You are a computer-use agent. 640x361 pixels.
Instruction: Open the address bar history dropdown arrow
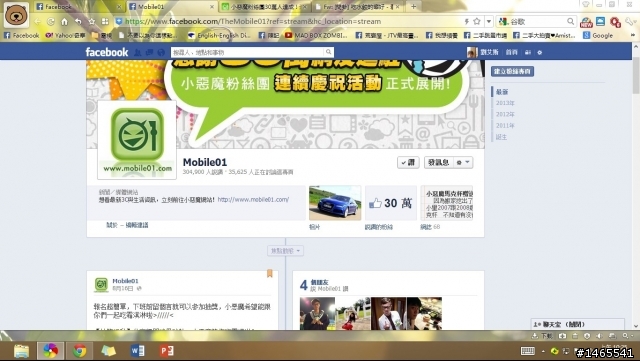(489, 21)
